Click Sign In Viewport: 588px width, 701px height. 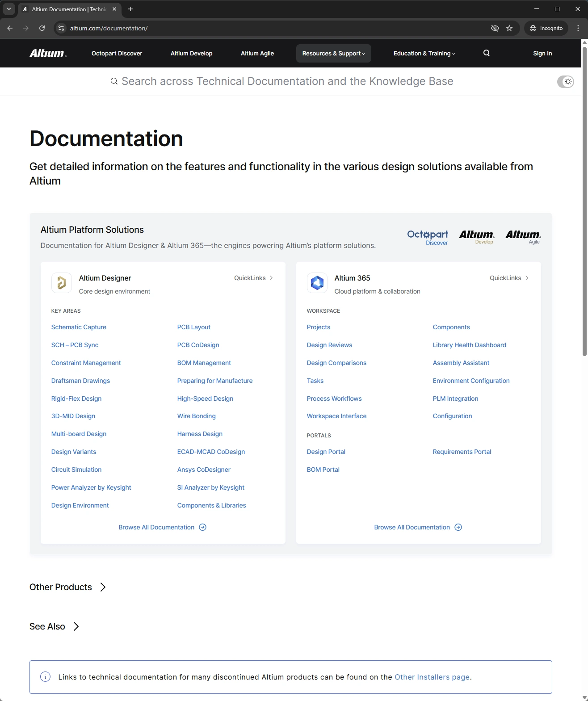[542, 53]
